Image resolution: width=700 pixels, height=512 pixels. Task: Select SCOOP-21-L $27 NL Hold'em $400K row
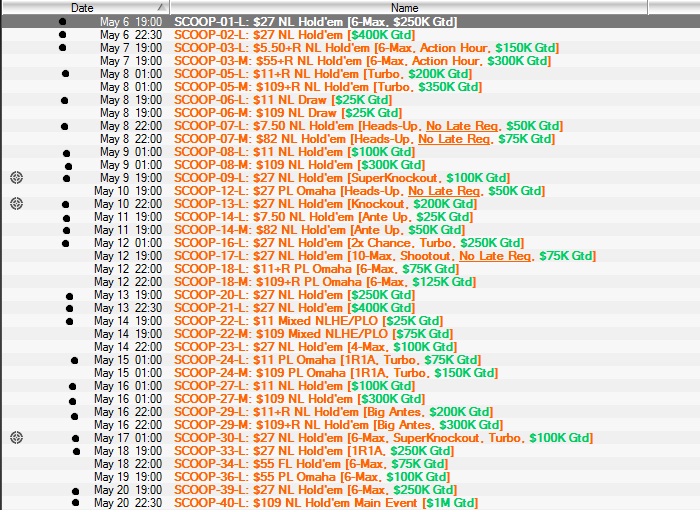[x=350, y=308]
